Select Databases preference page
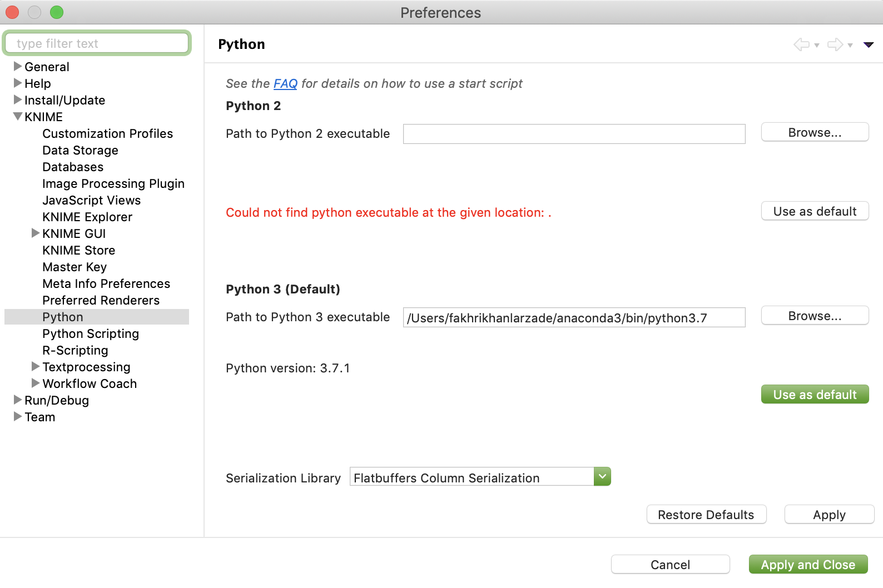 73,167
